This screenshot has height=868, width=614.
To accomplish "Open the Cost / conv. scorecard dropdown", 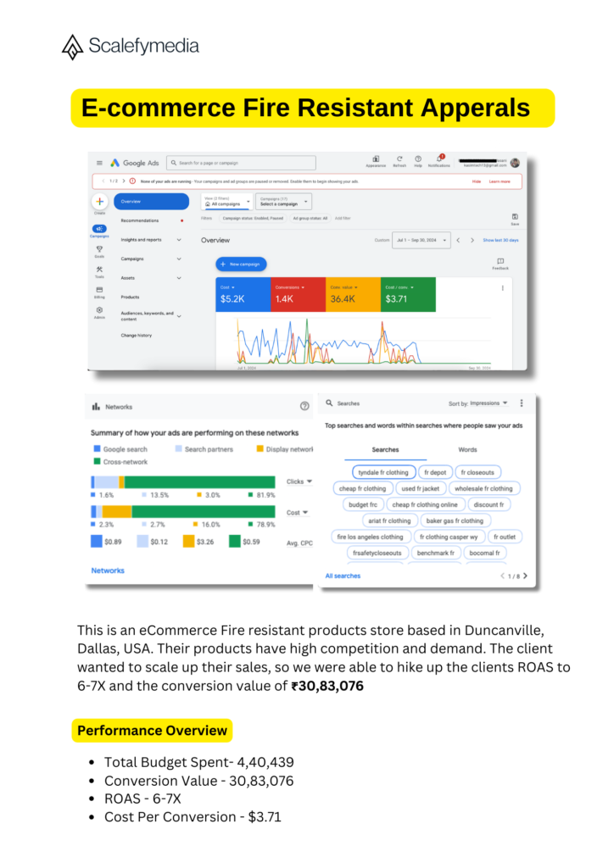I will tap(399, 287).
